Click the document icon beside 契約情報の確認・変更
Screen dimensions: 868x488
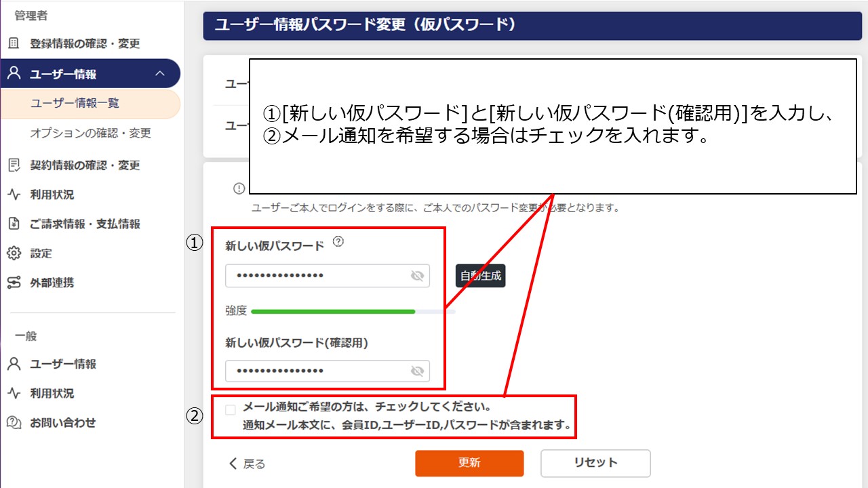14,165
